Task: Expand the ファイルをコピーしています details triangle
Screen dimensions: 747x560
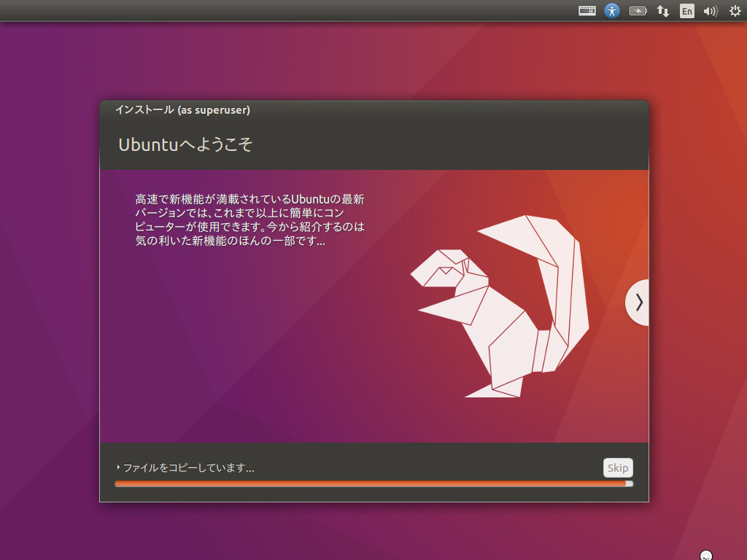Action: 118,467
